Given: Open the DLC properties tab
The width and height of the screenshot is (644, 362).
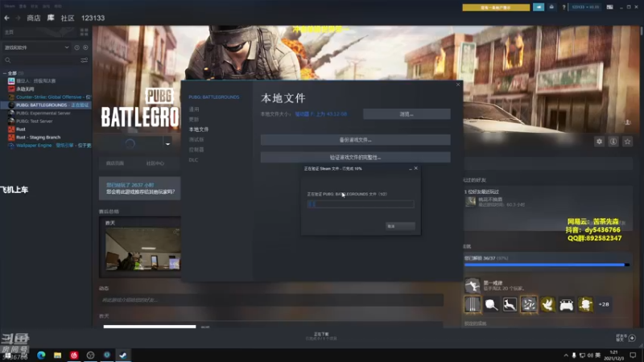Looking at the screenshot, I should (x=193, y=160).
